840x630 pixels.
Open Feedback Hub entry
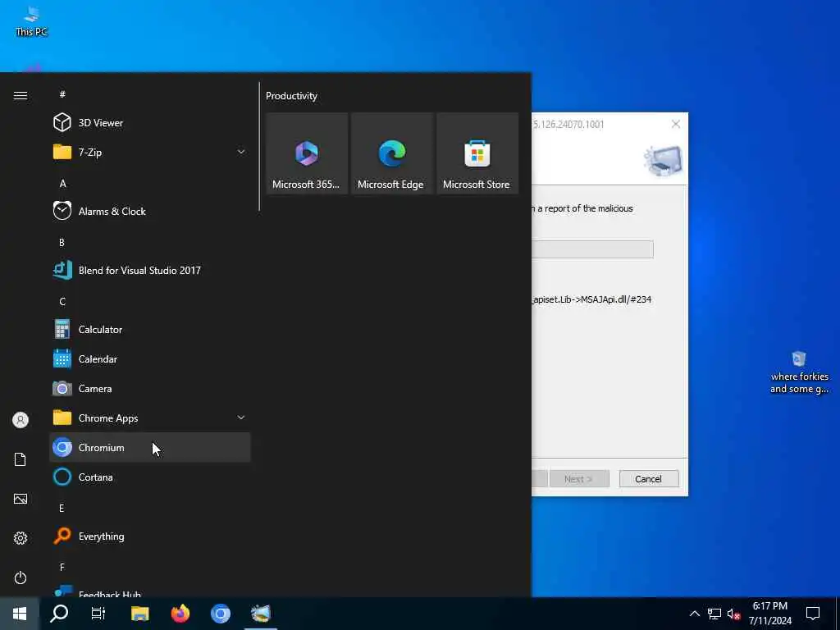pos(149,591)
